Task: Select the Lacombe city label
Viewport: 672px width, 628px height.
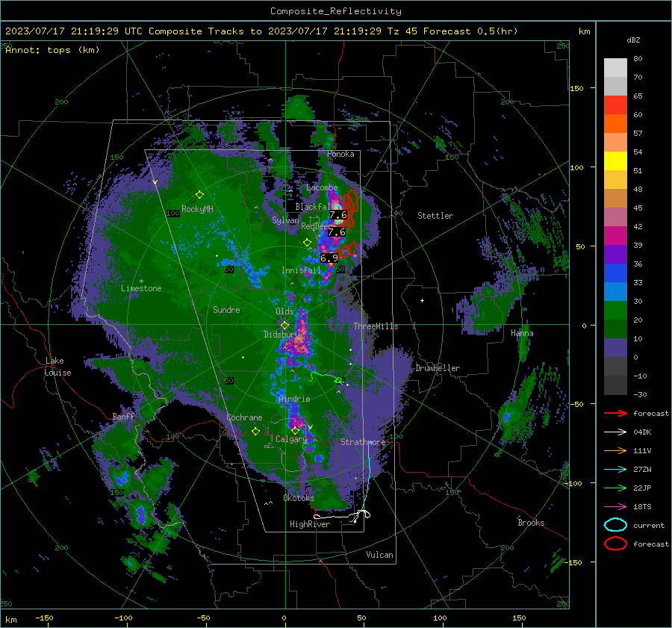Action: click(322, 187)
